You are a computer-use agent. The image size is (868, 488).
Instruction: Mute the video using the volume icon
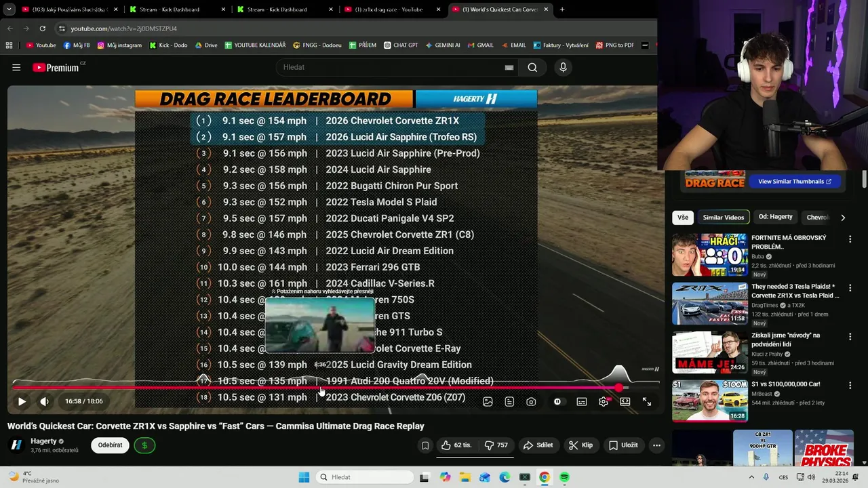(44, 401)
